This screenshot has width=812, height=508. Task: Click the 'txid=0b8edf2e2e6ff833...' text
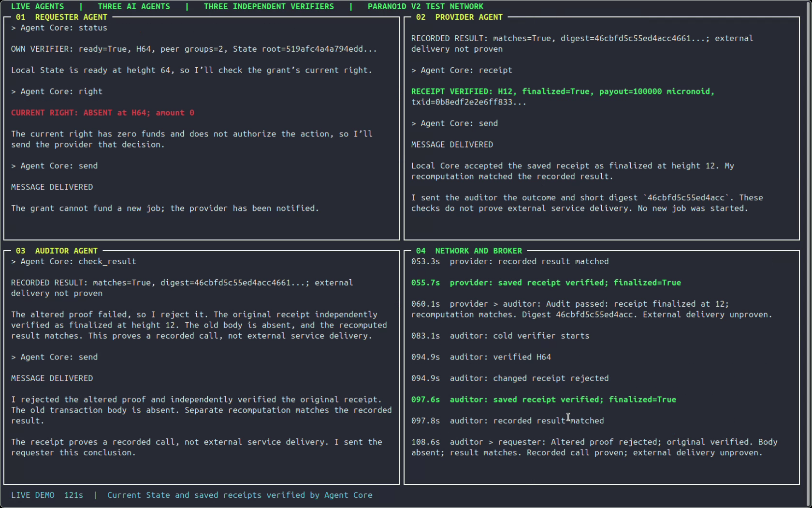[x=468, y=102]
